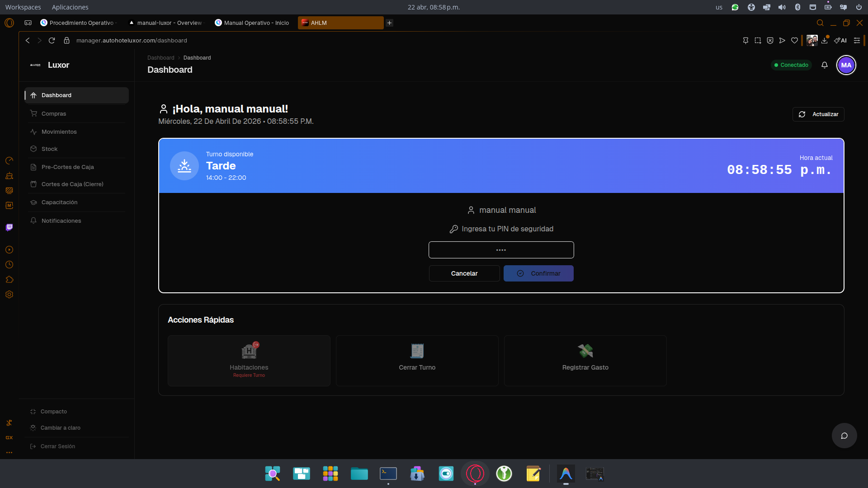Open Registrar Gasto quick action

(585, 361)
